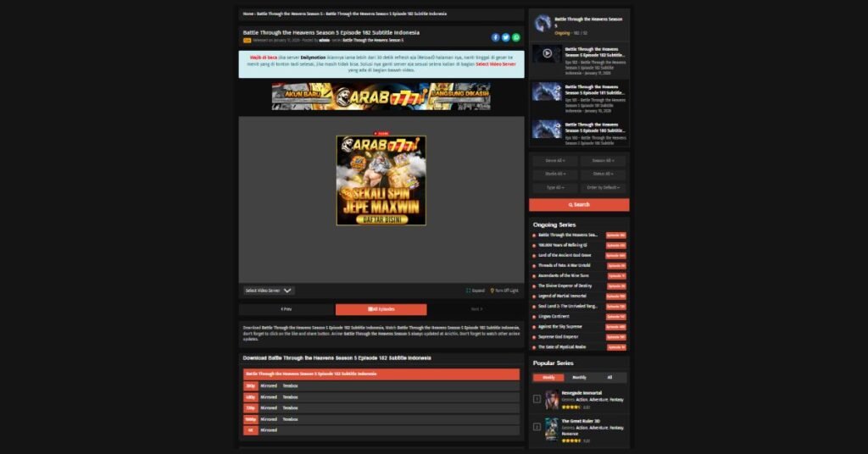The image size is (868, 454).
Task: Switch Popular Series to Monthly tab
Action: pos(579,378)
